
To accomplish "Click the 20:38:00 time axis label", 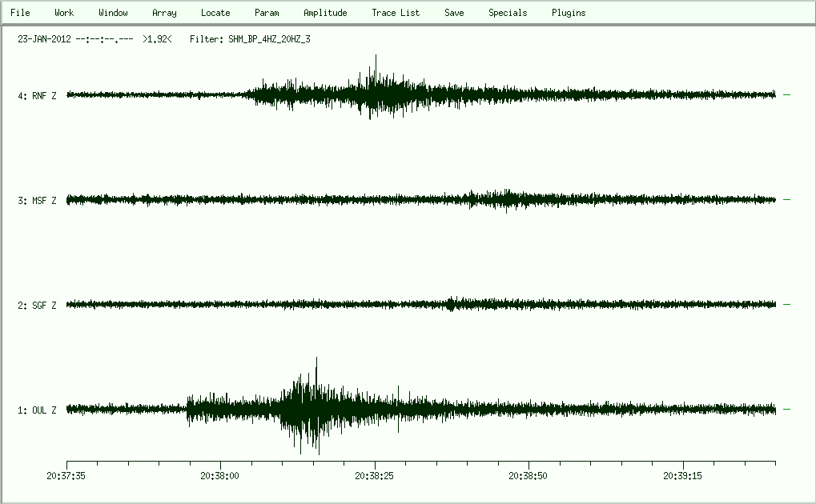I will [220, 475].
